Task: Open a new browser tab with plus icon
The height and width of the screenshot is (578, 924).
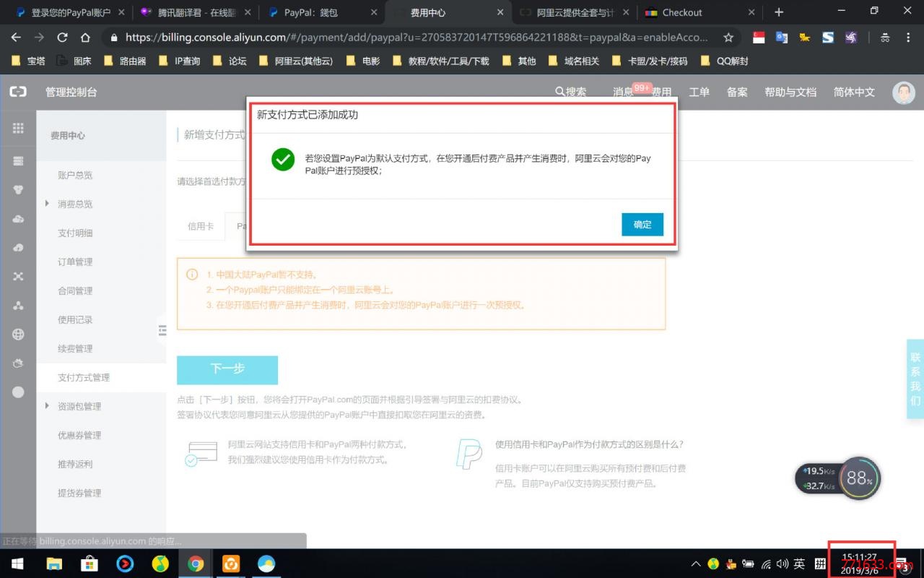Action: [778, 12]
